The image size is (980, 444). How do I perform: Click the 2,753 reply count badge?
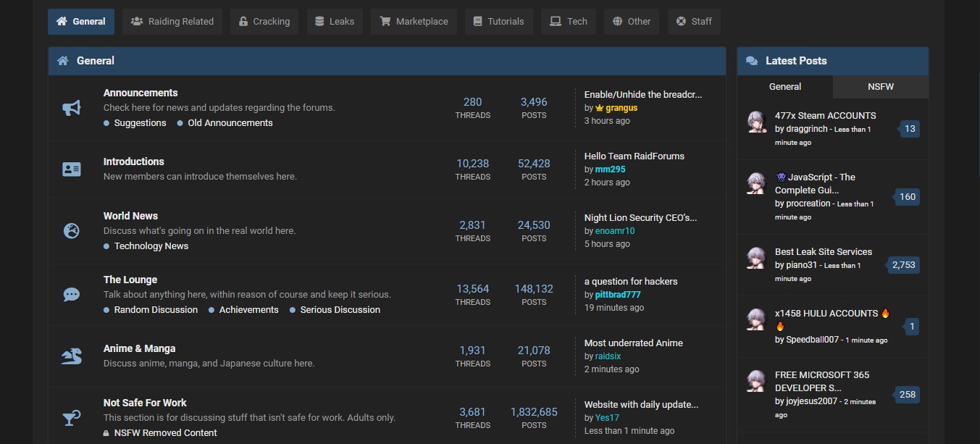point(903,264)
